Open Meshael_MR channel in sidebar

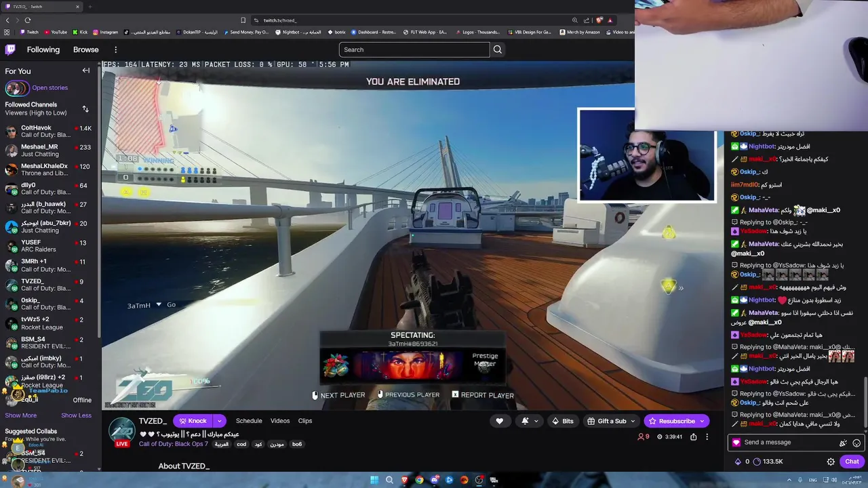tap(49, 150)
